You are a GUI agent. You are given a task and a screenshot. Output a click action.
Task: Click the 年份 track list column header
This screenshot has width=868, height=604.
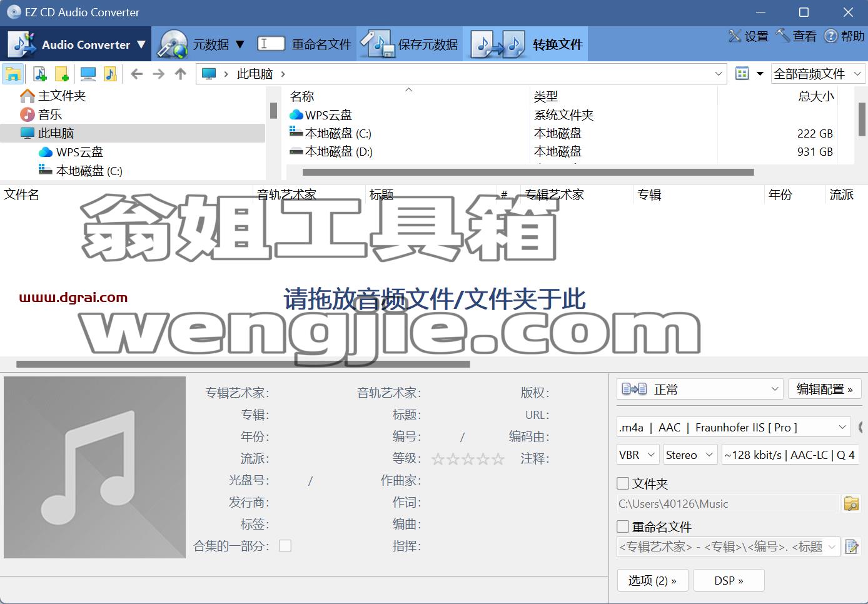click(780, 194)
